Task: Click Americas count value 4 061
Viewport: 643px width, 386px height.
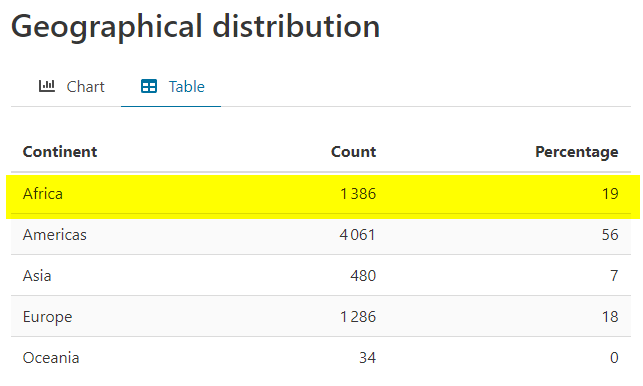Action: coord(358,235)
